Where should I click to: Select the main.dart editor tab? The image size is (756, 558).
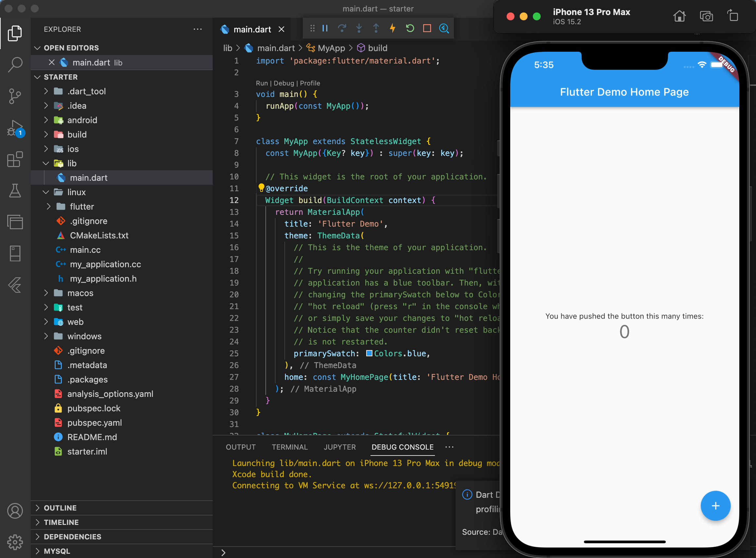pos(252,29)
